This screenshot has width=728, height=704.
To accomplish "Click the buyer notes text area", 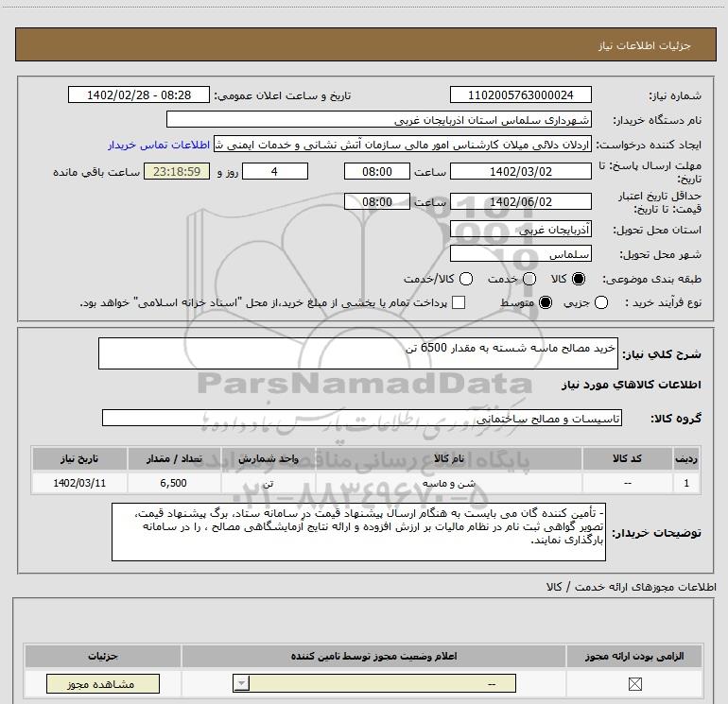I will [x=358, y=532].
